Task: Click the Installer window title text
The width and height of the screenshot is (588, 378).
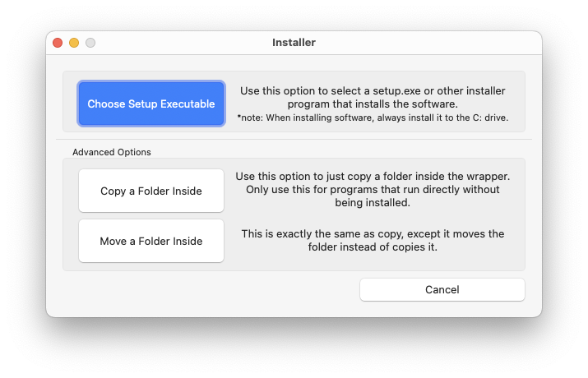Action: [294, 42]
